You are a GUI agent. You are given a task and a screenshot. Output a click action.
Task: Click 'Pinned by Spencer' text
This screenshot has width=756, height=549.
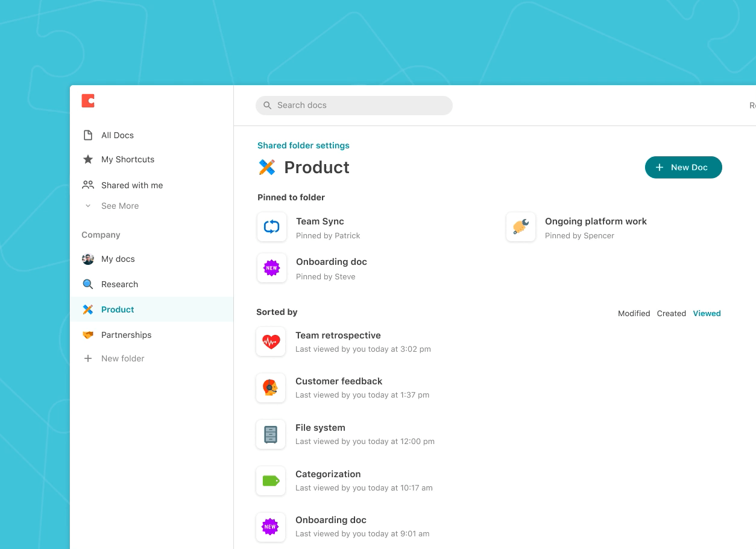click(x=579, y=236)
